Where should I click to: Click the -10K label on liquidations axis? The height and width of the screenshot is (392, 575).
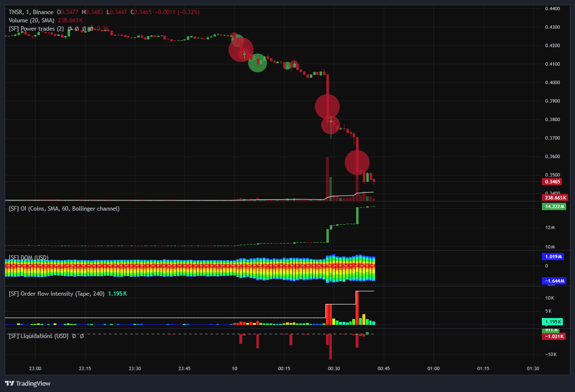click(x=551, y=354)
